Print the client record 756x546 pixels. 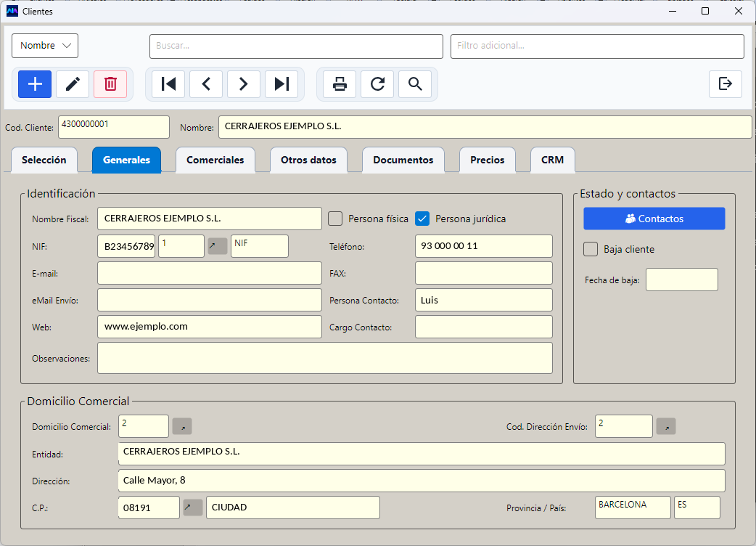click(340, 84)
